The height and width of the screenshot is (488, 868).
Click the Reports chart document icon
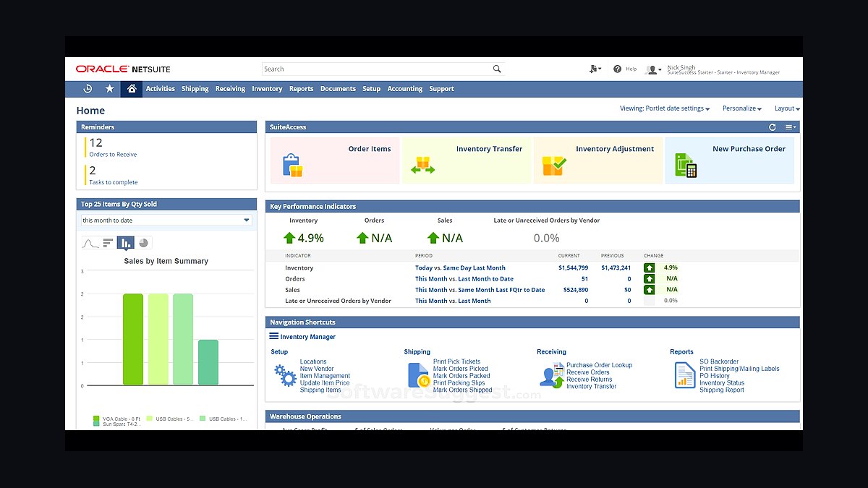[x=684, y=375]
